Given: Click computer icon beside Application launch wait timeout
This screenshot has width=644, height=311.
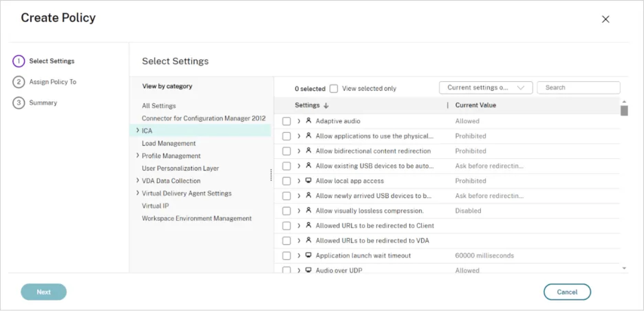Looking at the screenshot, I should (x=308, y=255).
